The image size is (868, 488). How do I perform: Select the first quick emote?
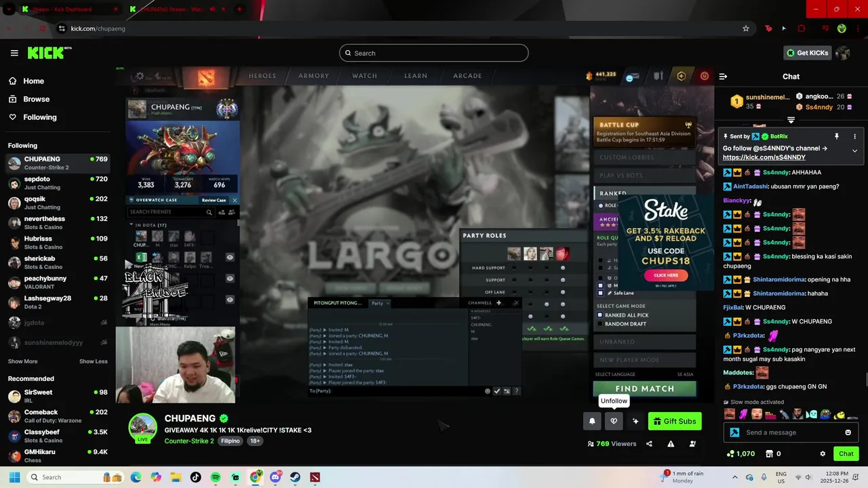[730, 414]
